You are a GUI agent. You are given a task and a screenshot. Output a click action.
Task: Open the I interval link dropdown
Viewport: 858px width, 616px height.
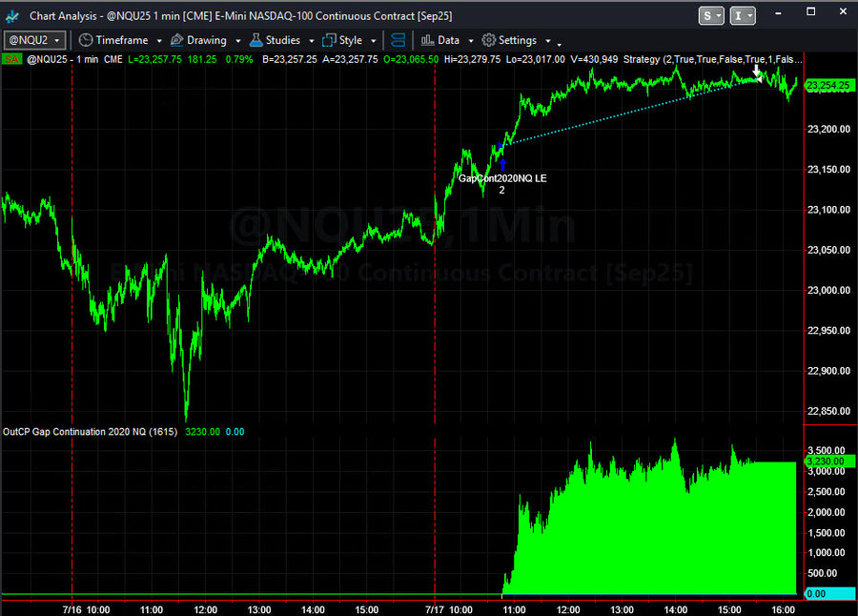pos(743,16)
